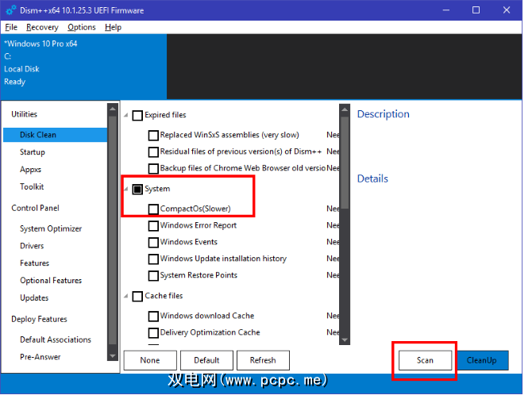Open Toolkit in the sidebar
Image resolution: width=532 pixels, height=399 pixels.
32,186
